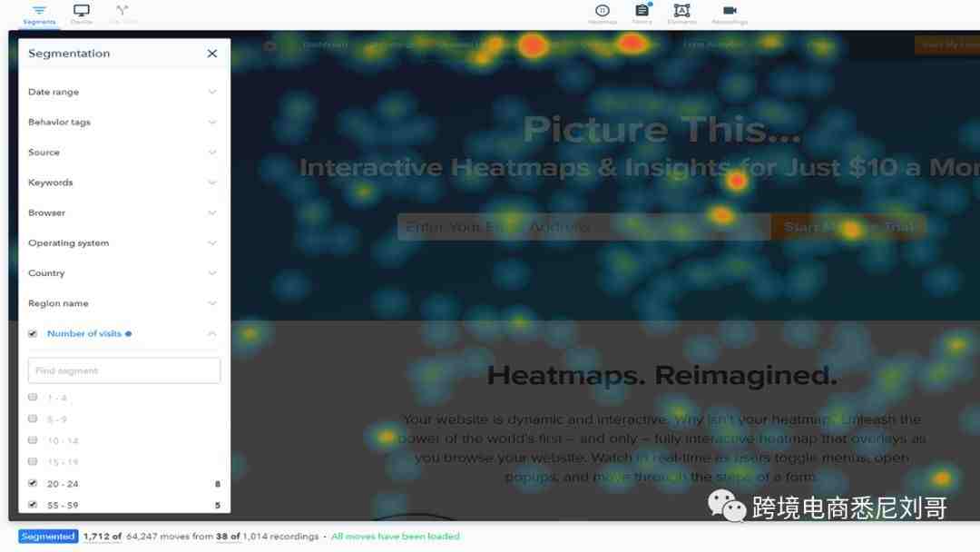Collapse the Number of visits section
The width and height of the screenshot is (980, 552).
pyautogui.click(x=211, y=334)
